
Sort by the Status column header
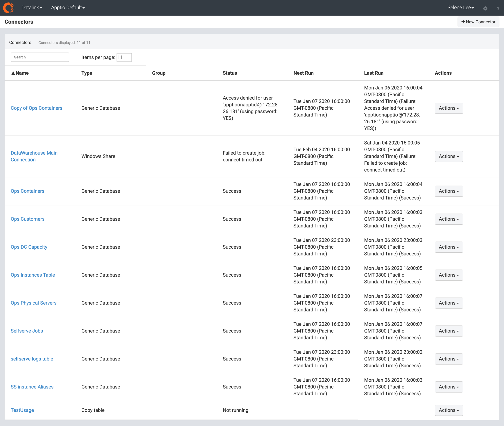(x=230, y=73)
